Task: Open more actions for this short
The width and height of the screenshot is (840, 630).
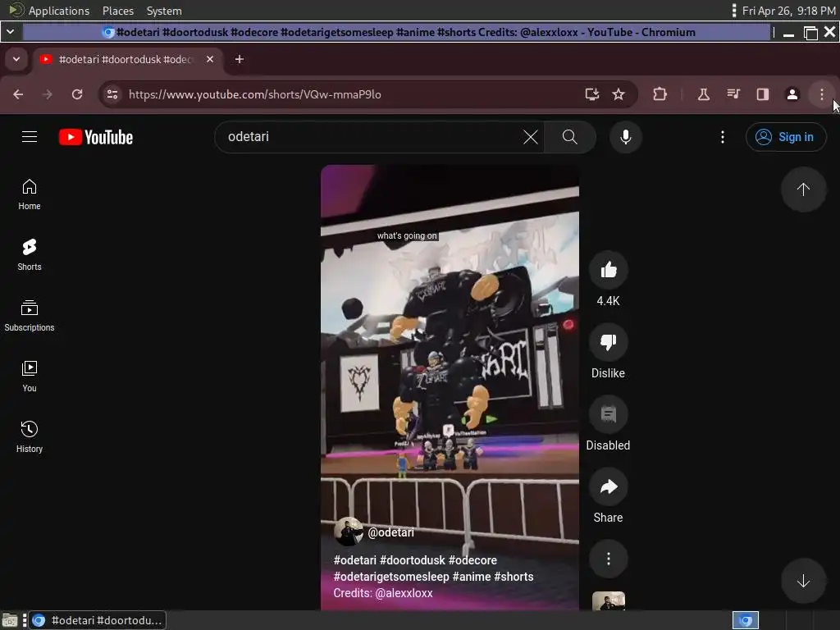Action: tap(608, 559)
